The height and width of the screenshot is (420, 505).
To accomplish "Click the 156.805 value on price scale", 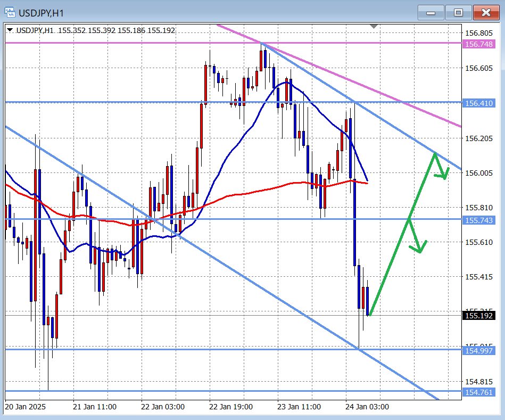I will coord(478,33).
